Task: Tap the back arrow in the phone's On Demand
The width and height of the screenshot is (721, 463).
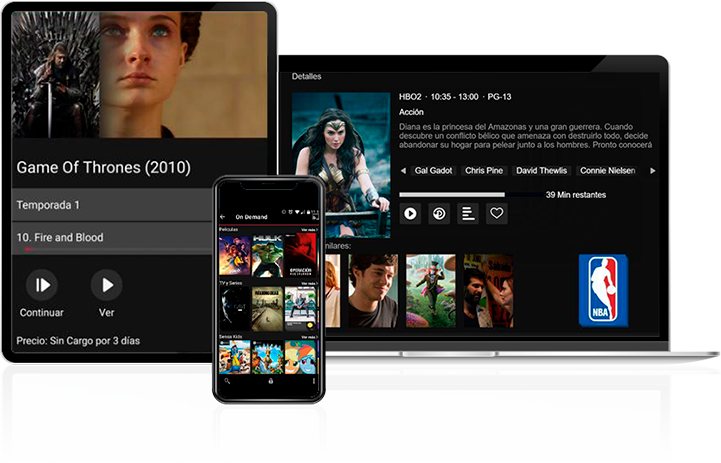Action: click(223, 217)
